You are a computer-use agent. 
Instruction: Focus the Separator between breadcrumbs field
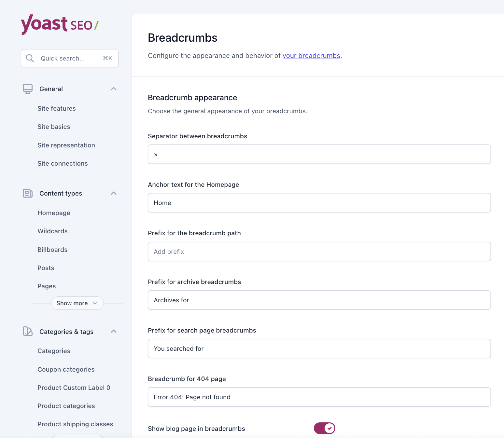pyautogui.click(x=319, y=154)
